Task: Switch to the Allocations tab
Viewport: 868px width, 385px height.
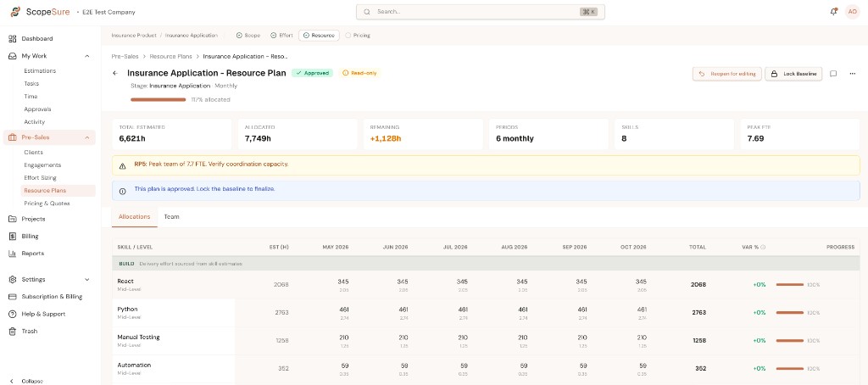Action: tap(135, 216)
